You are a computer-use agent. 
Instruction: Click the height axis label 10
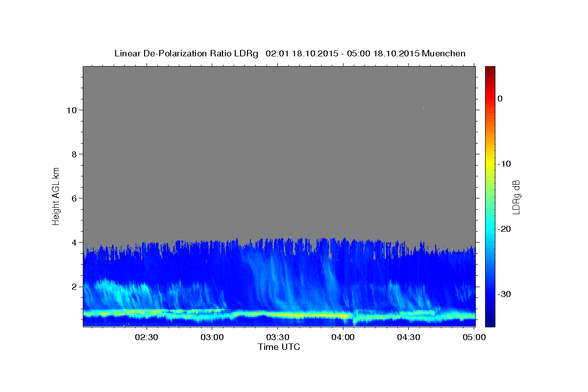(x=71, y=110)
